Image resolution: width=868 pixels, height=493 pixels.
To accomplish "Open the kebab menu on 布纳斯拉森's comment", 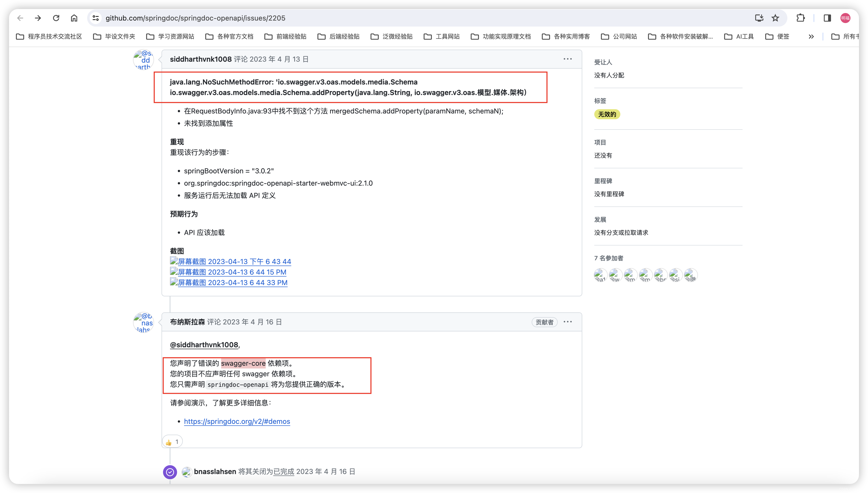I will [x=567, y=322].
